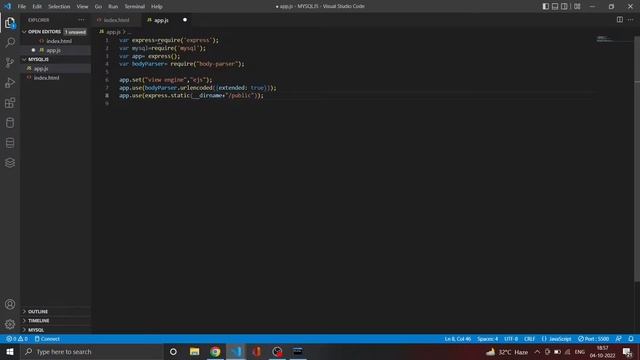Open customize layout icon in title bar
This screenshot has width=640, height=360.
[577, 6]
